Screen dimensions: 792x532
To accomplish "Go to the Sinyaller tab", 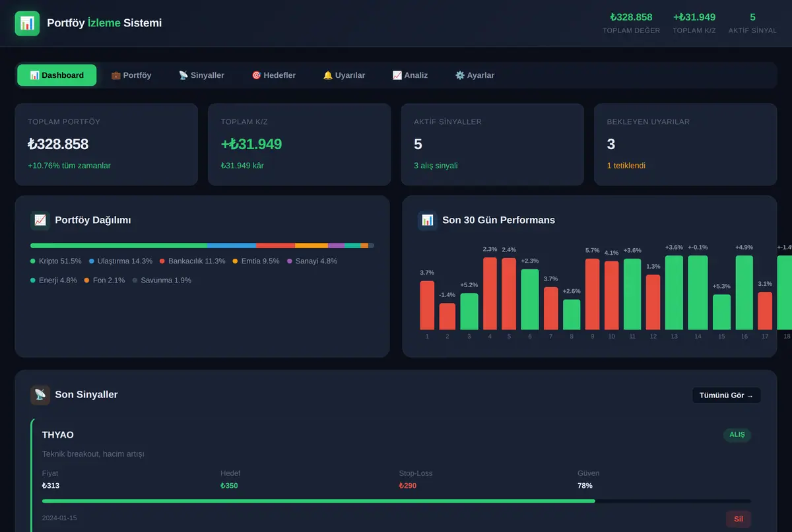I will pyautogui.click(x=201, y=75).
